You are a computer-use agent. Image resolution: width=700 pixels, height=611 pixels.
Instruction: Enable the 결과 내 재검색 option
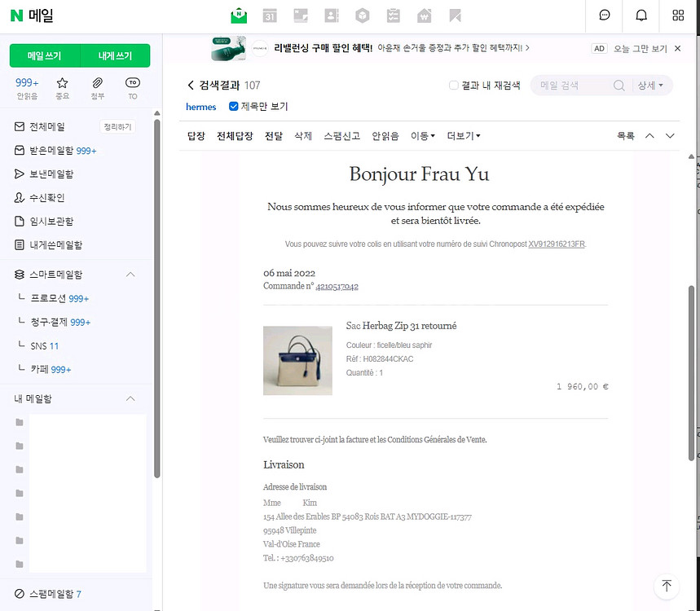pyautogui.click(x=453, y=85)
